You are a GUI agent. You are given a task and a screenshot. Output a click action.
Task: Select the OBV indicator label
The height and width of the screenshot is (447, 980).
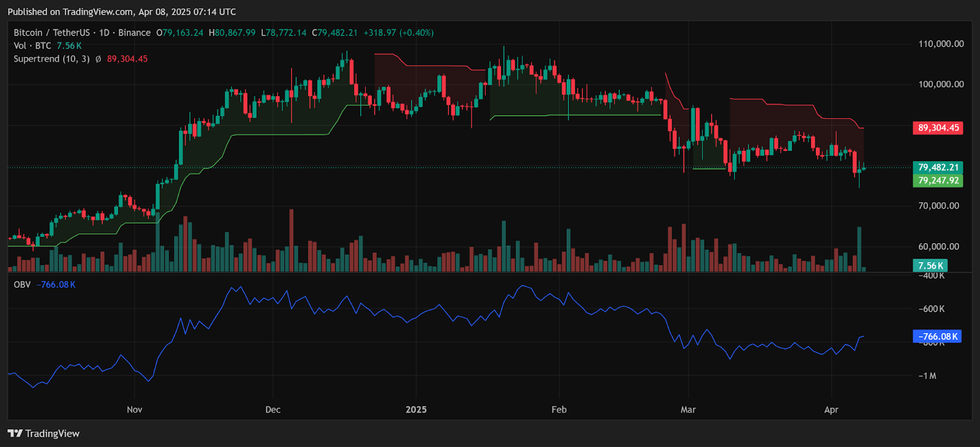click(22, 285)
